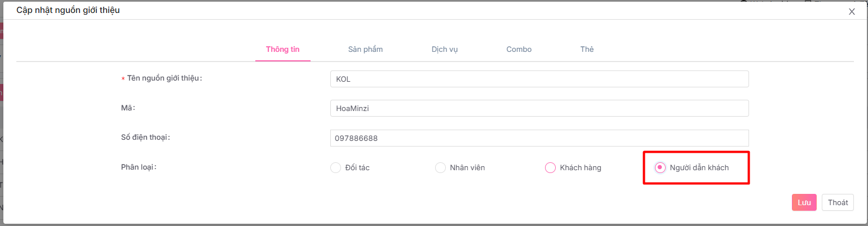Focus the Mã field with HoaMinzi
868x226 pixels.
tap(539, 108)
